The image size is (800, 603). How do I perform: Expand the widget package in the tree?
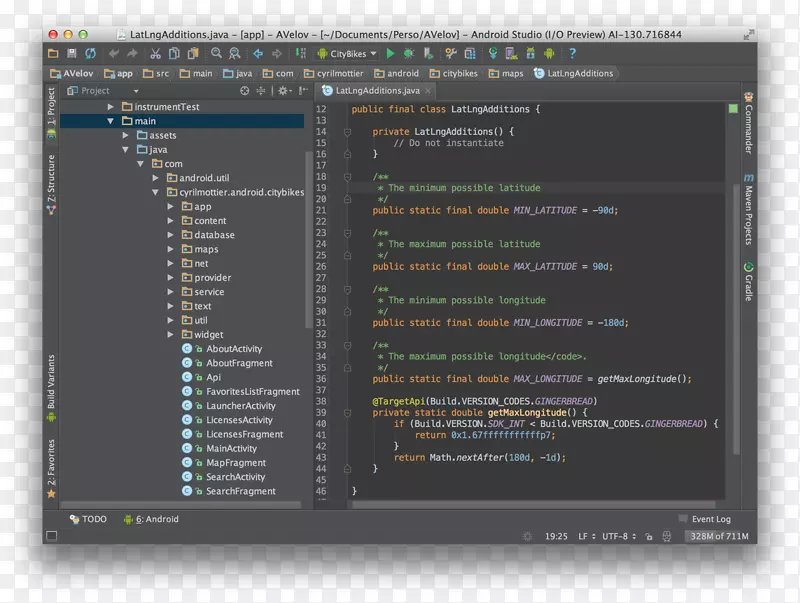pyautogui.click(x=172, y=334)
